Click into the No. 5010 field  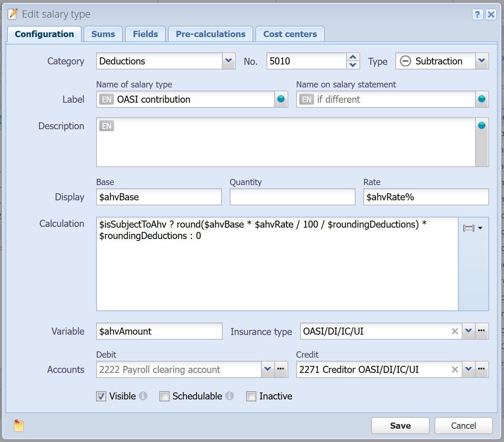pos(307,61)
